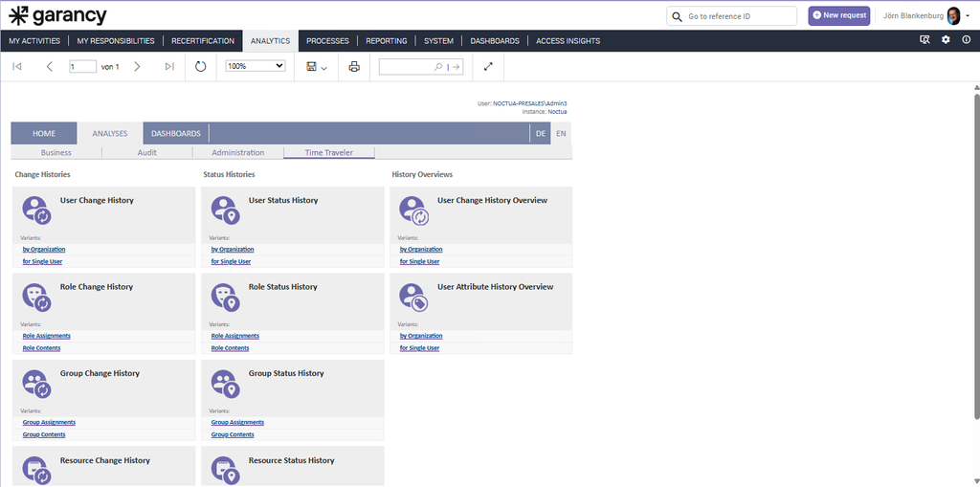Open the REPORTING menu
The height and width of the screenshot is (487, 980).
pyautogui.click(x=387, y=40)
